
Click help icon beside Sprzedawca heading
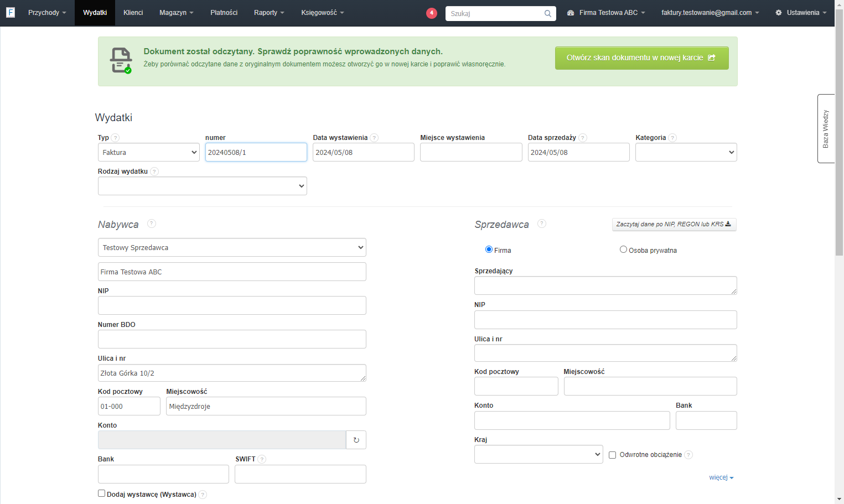point(542,224)
